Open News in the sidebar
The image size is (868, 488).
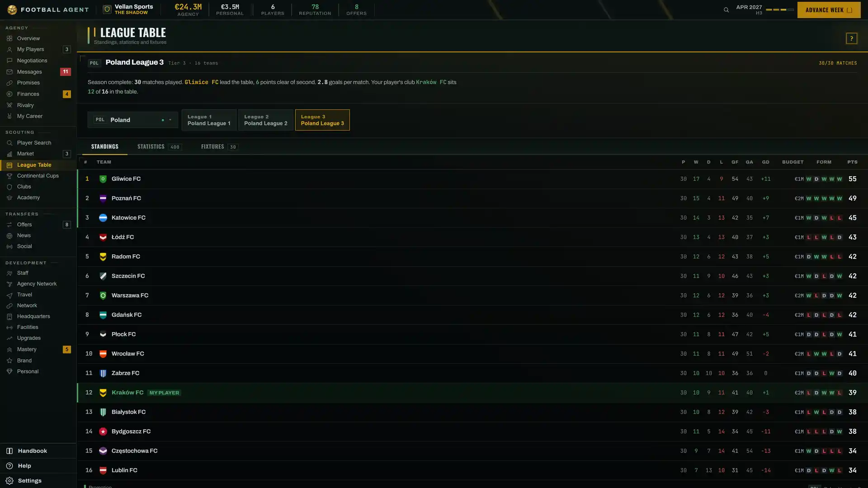pos(38,235)
